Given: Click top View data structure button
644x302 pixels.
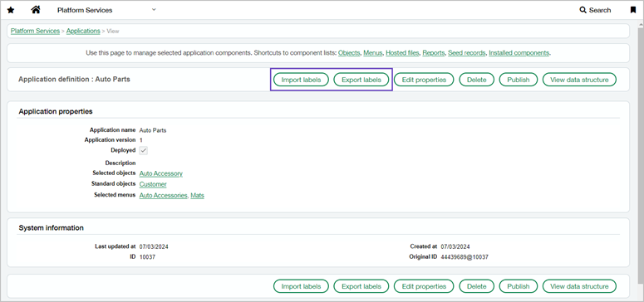Looking at the screenshot, I should click(579, 80).
